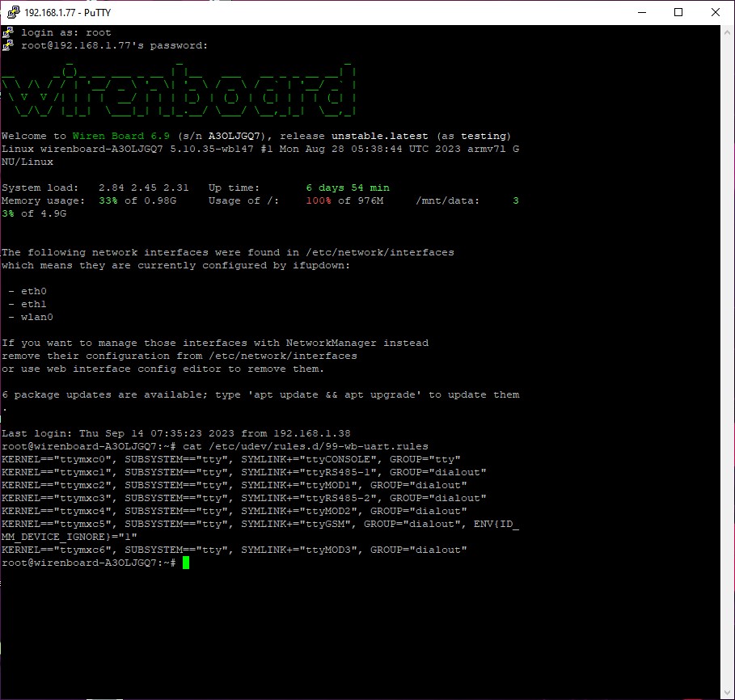Click the 'ttyMOD3' symlink rule line
This screenshot has height=700, width=735.
(x=234, y=550)
